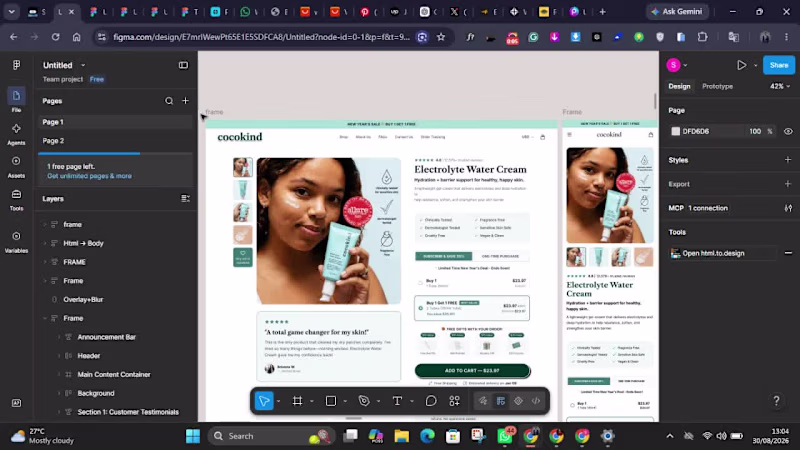
Task: Toggle page background visibility eye icon
Action: point(788,131)
